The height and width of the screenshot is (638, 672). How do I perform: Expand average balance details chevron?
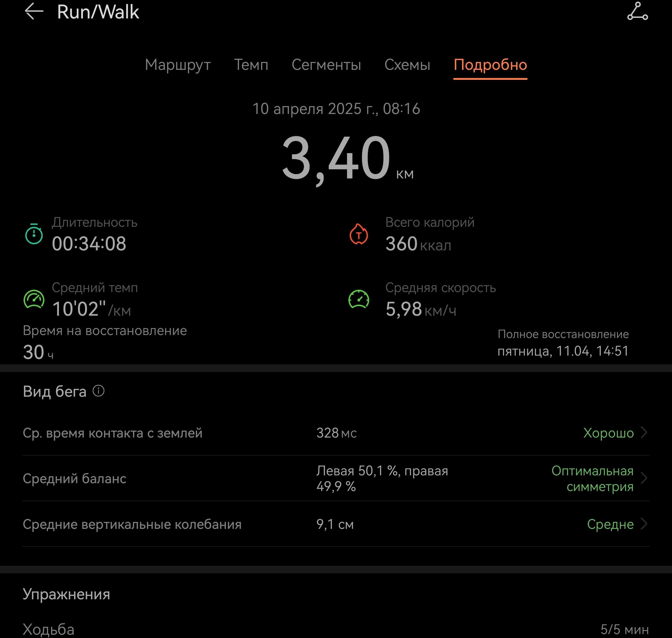[x=644, y=478]
